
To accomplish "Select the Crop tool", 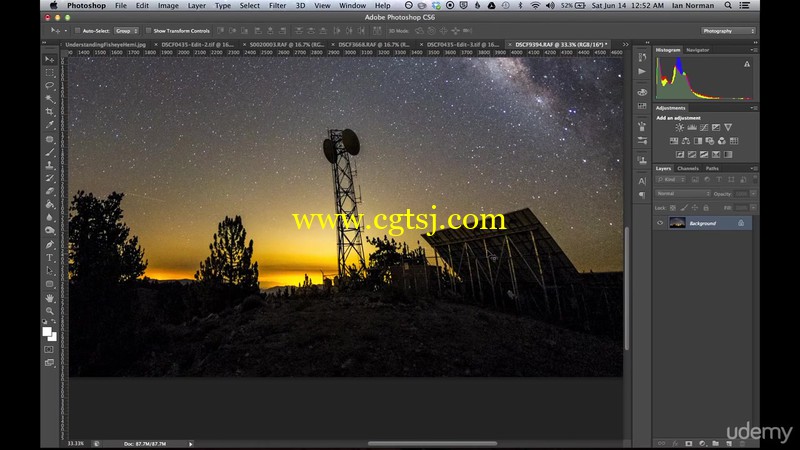I will coord(49,112).
